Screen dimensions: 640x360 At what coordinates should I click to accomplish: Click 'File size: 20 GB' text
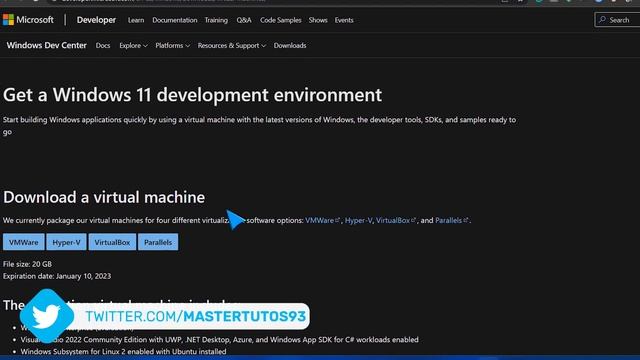coord(27,264)
